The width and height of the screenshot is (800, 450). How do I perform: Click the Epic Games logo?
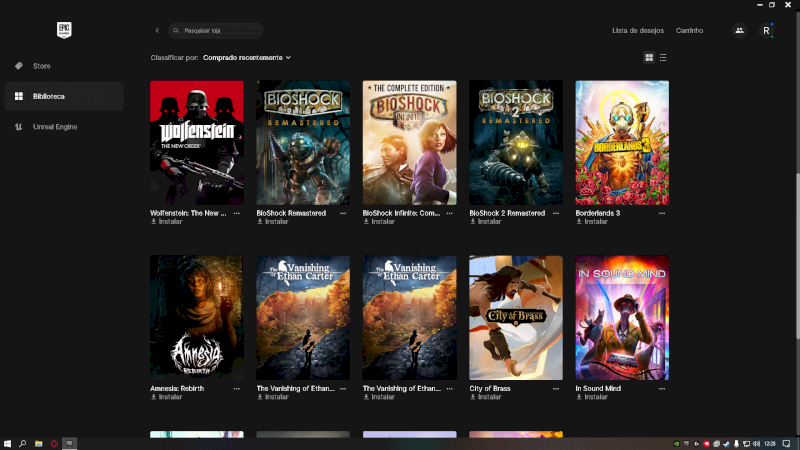pyautogui.click(x=64, y=30)
